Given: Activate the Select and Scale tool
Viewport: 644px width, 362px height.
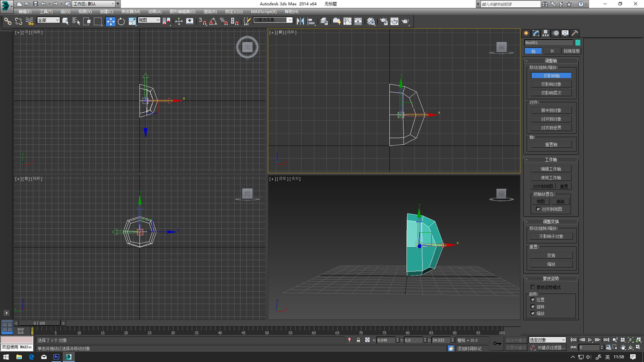Looking at the screenshot, I should (132, 21).
